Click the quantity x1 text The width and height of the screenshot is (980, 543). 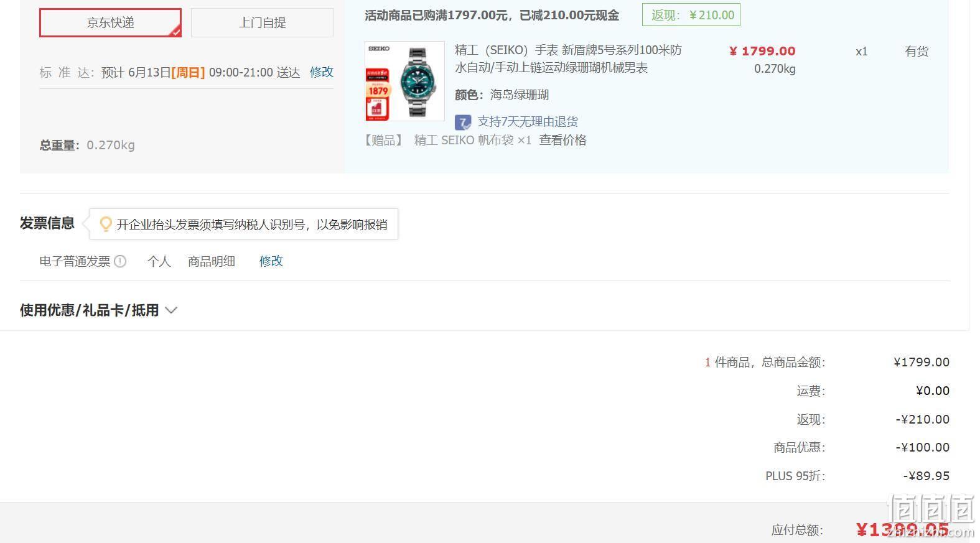pos(861,52)
